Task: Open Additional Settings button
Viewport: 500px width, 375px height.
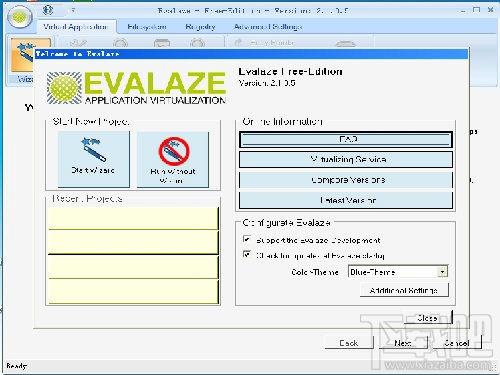Action: (404, 290)
